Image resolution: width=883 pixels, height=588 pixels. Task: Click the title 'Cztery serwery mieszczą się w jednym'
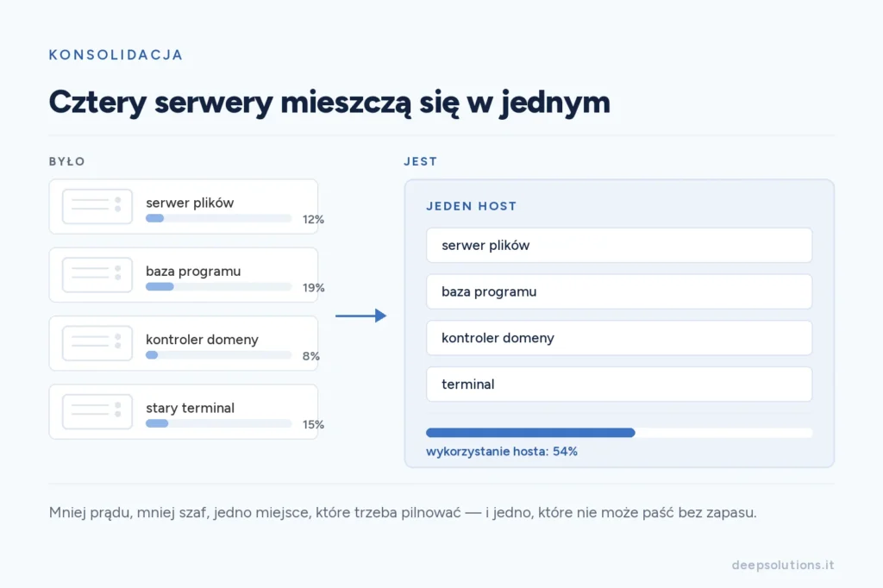[x=329, y=103]
